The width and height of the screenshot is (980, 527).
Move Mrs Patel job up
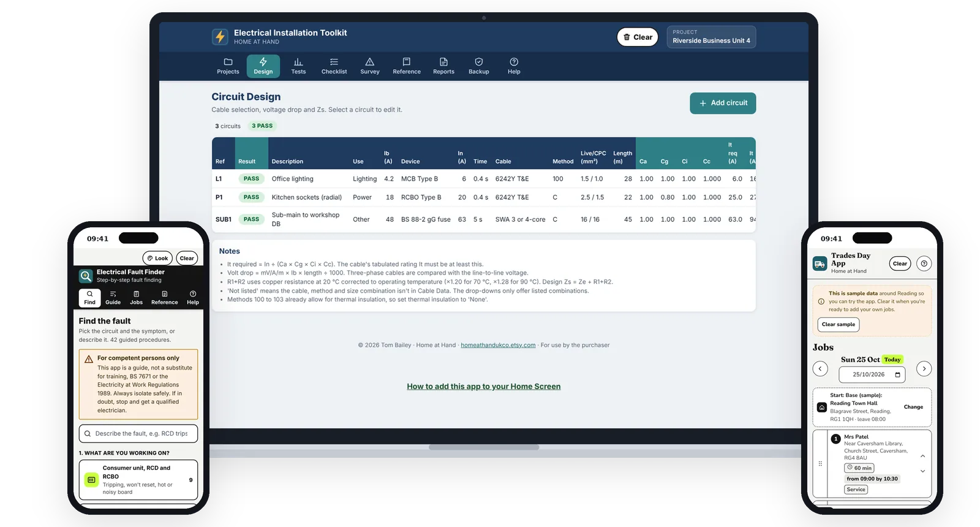[922, 456]
